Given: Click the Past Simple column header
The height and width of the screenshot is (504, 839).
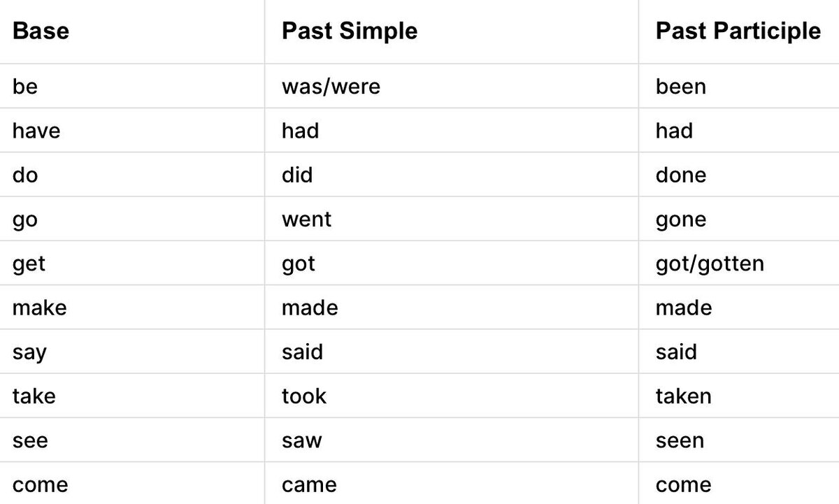Looking at the screenshot, I should tap(350, 31).
